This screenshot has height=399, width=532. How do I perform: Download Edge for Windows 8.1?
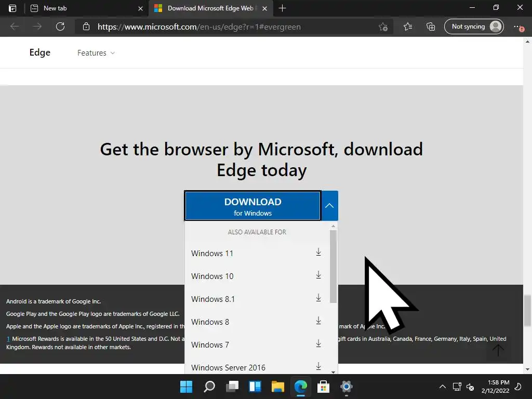[x=318, y=298]
